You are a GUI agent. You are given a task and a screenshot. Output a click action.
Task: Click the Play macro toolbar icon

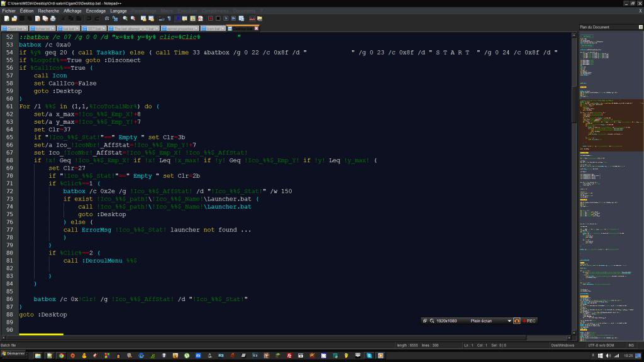coord(226,18)
